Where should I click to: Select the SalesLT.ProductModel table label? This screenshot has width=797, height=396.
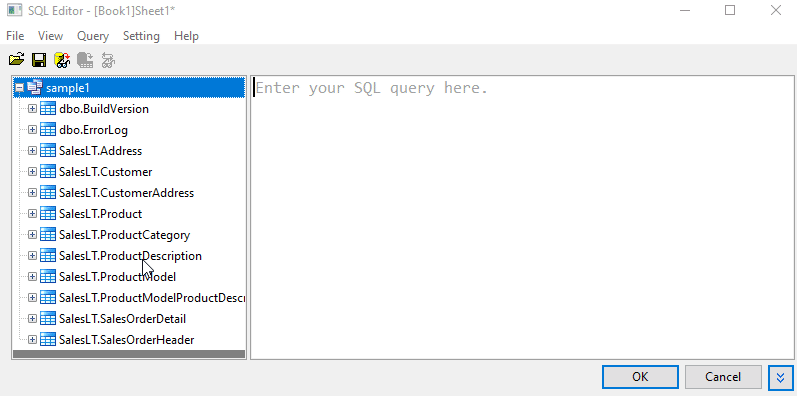[x=117, y=277]
